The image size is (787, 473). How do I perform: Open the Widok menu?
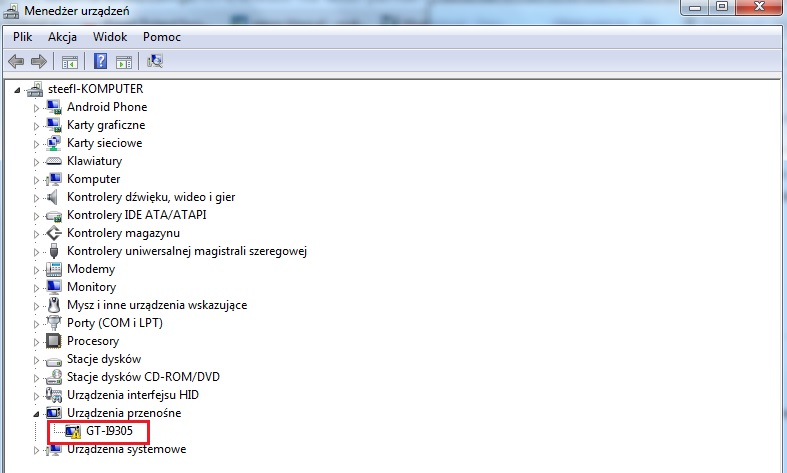point(110,37)
